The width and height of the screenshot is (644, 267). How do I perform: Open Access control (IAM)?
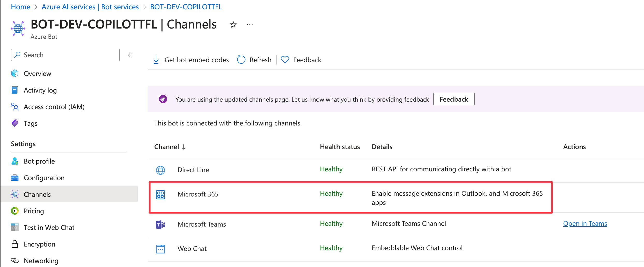point(54,107)
